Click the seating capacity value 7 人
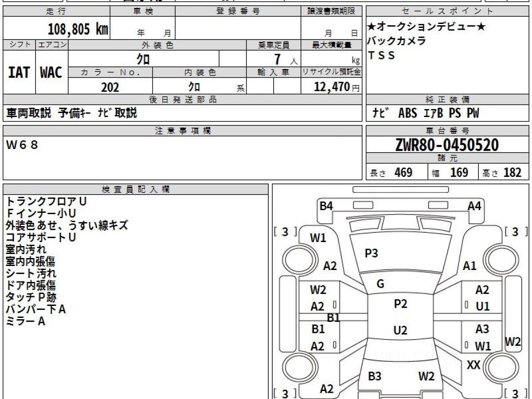This screenshot has width=532, height=399. [x=285, y=59]
